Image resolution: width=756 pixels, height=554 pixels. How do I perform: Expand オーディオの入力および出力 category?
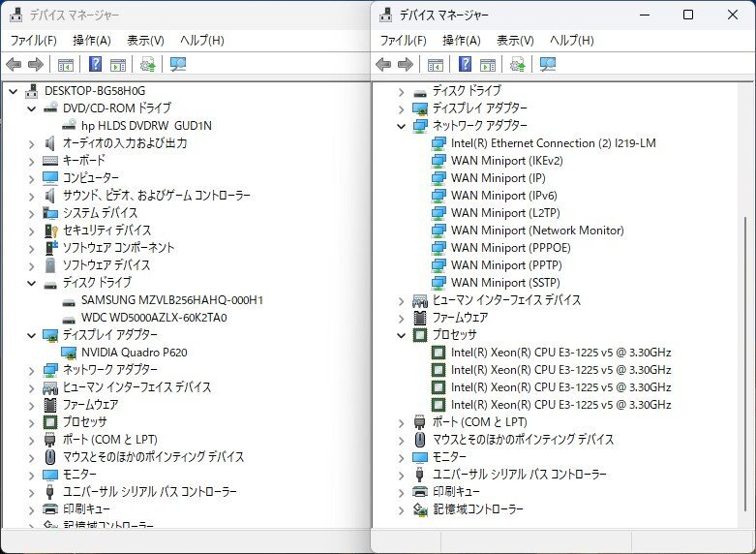coord(31,143)
